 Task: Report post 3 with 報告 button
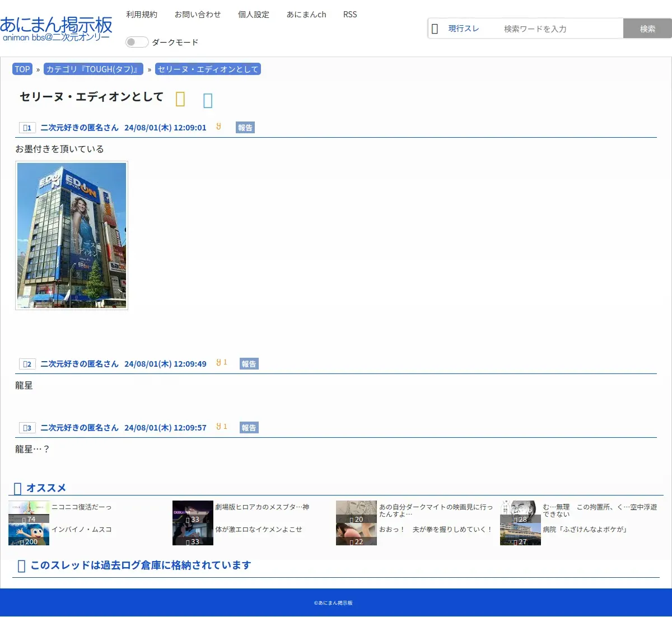[249, 428]
